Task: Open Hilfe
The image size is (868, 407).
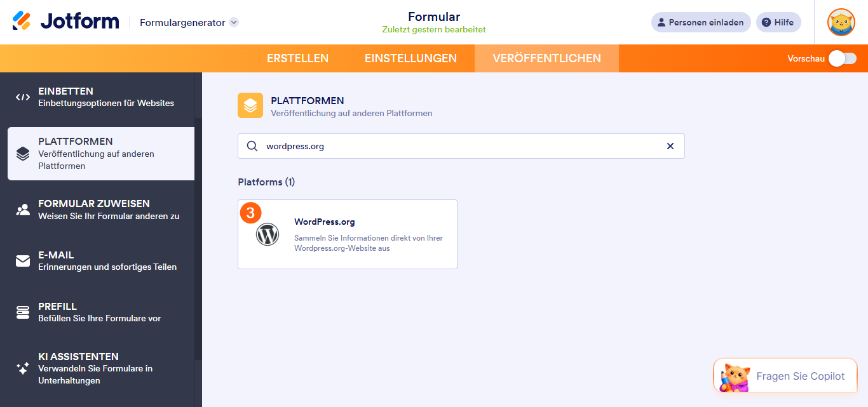Action: tap(778, 22)
